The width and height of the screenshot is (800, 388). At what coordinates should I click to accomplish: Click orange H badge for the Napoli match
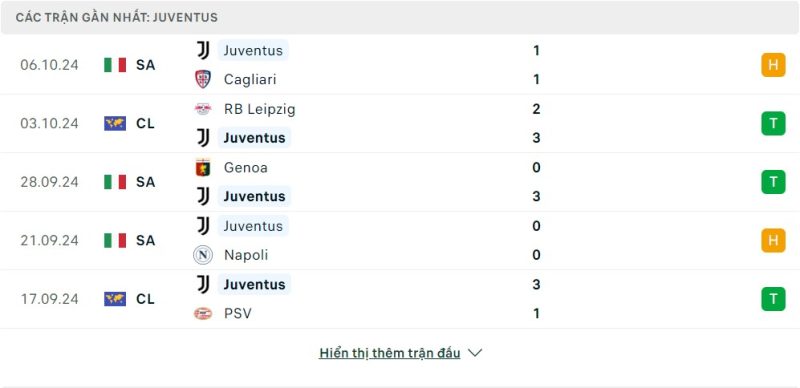773,240
